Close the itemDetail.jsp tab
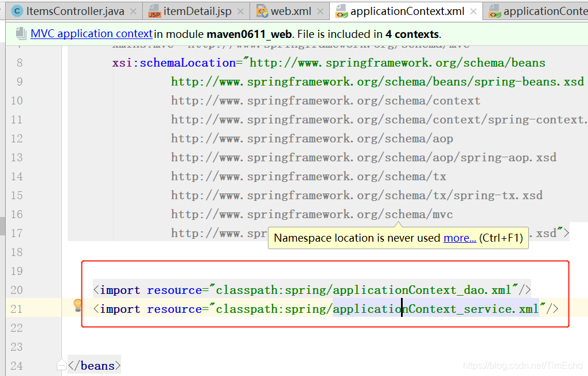Viewport: 588px width, 376px height. coord(240,11)
